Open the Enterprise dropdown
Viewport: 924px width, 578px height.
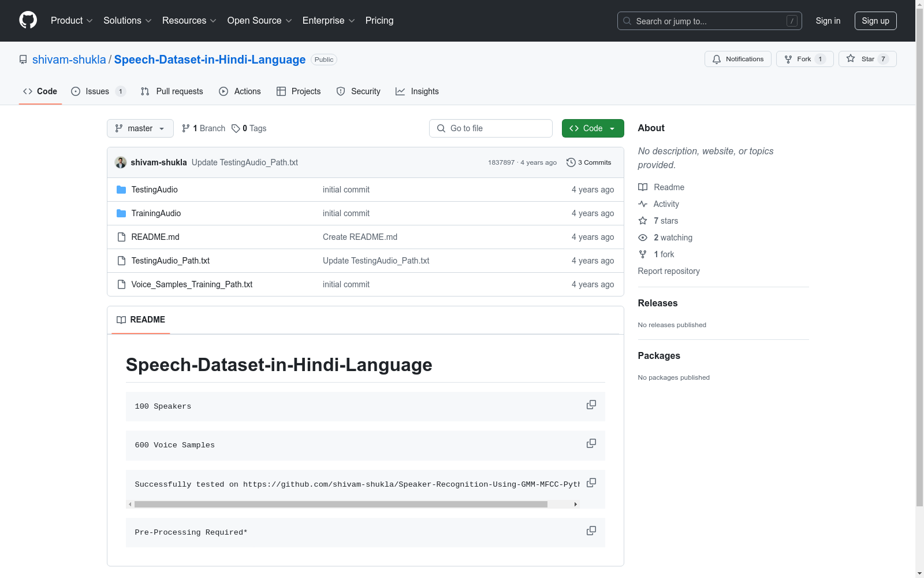coord(329,21)
